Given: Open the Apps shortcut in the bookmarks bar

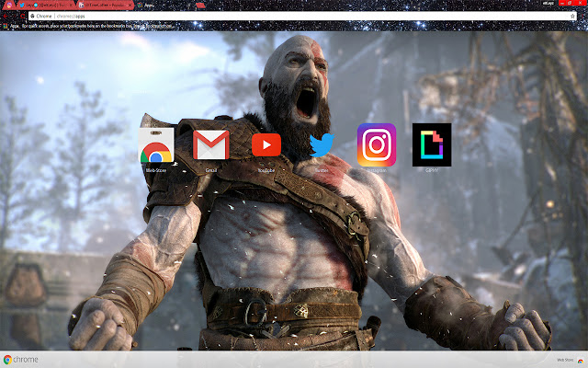Looking at the screenshot, I should [11, 26].
